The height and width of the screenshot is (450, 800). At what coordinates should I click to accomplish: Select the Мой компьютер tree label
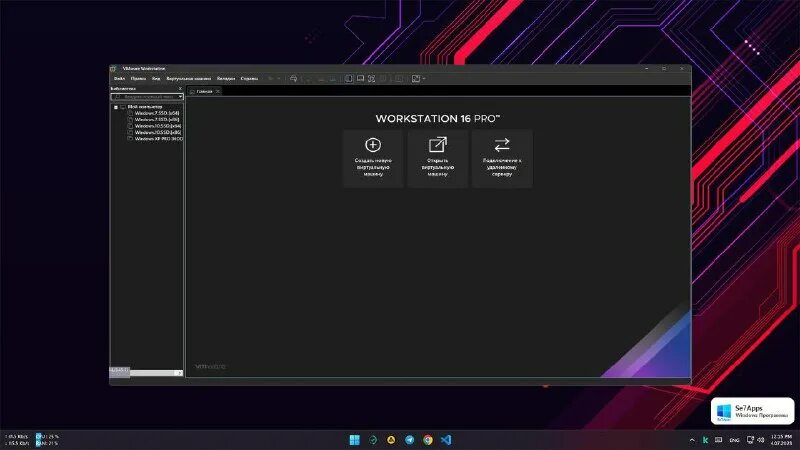coord(145,107)
